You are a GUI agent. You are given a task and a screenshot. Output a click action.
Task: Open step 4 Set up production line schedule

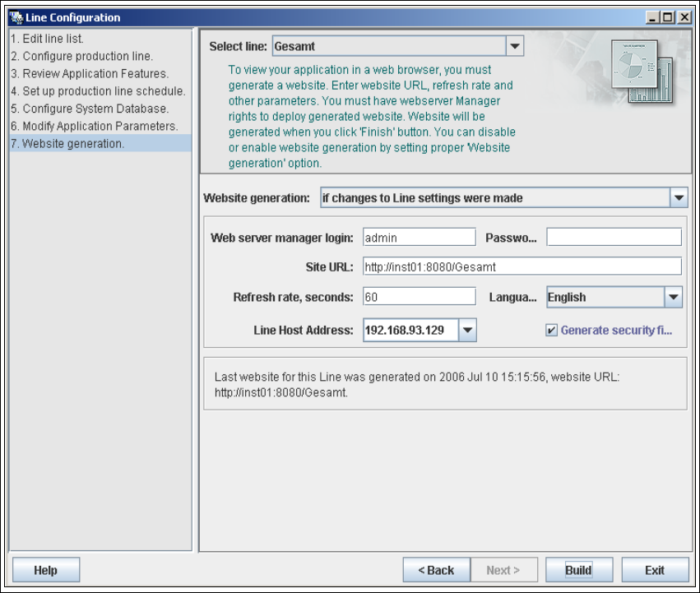pos(100,91)
